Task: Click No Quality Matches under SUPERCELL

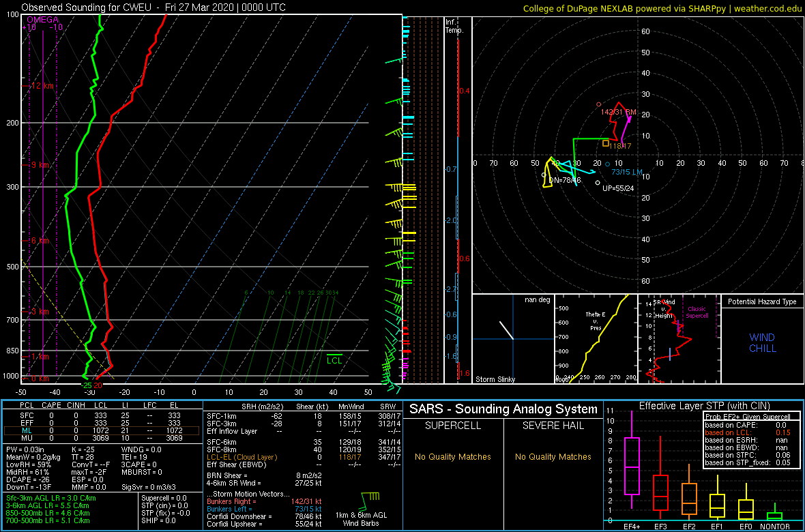Action: [453, 456]
